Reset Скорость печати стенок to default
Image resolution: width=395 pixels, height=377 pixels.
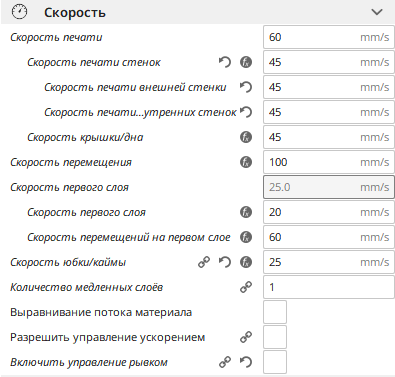(225, 62)
